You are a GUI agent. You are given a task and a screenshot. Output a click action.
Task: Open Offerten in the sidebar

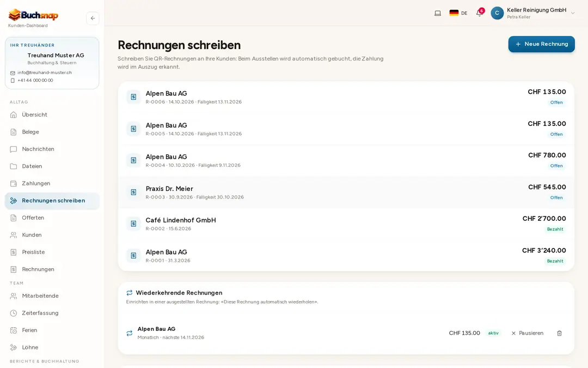point(52,218)
